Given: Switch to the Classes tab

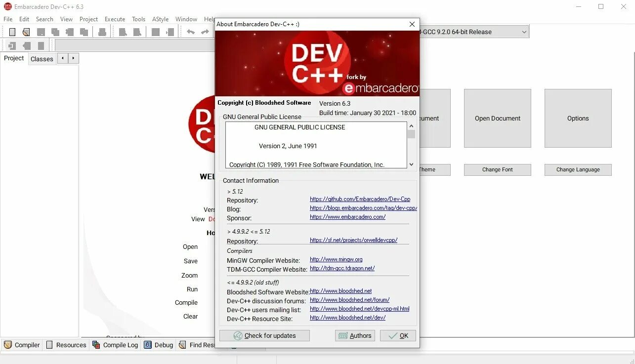Looking at the screenshot, I should tap(42, 59).
